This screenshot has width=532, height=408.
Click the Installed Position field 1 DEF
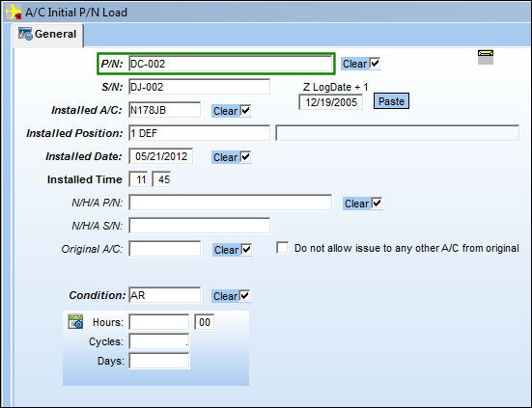click(199, 133)
